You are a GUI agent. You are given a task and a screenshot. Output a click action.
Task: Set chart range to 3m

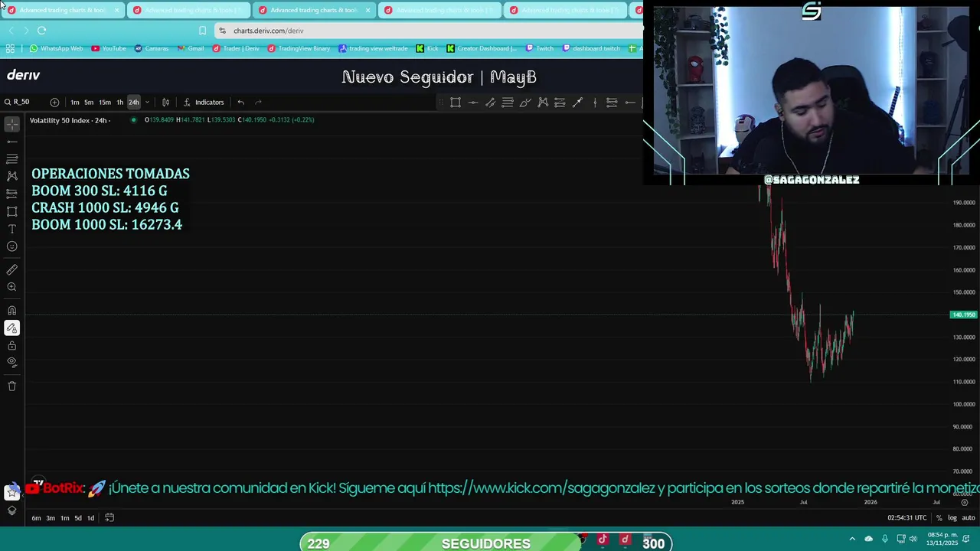pyautogui.click(x=51, y=518)
